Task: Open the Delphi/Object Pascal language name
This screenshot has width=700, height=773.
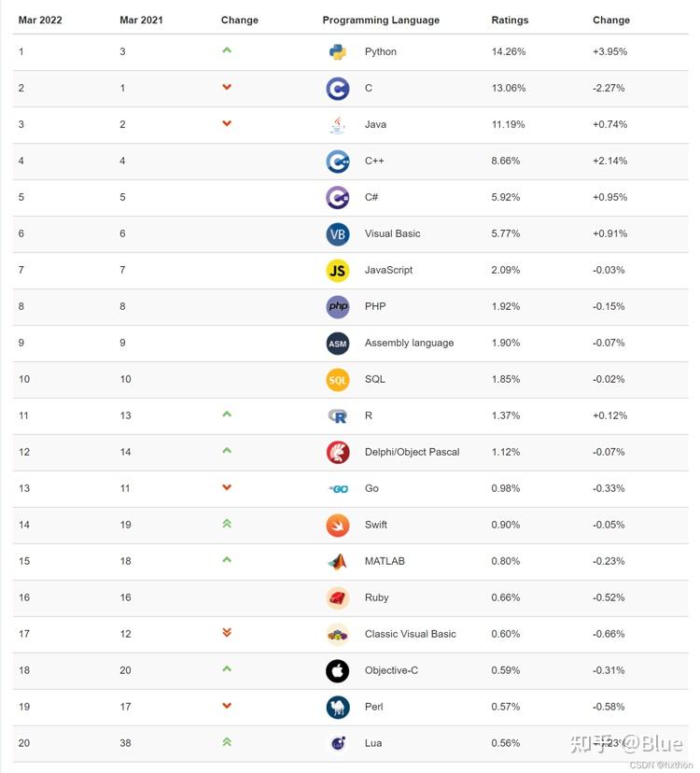Action: pos(412,452)
